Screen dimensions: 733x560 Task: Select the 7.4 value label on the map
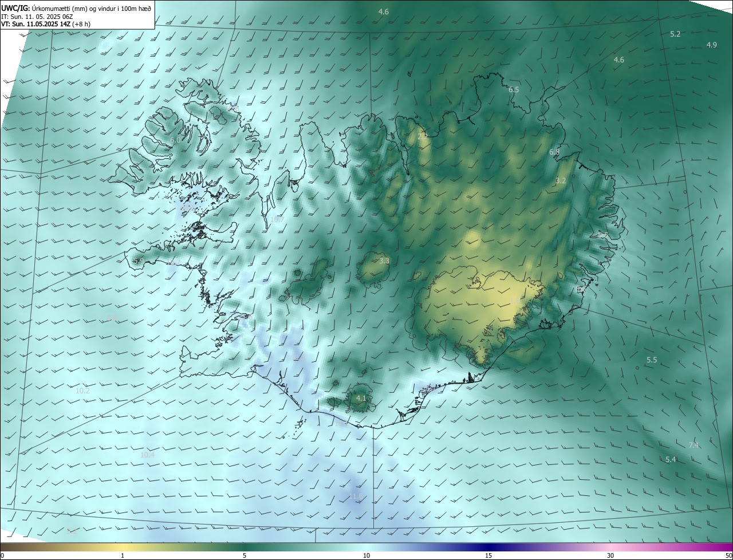[x=693, y=445]
